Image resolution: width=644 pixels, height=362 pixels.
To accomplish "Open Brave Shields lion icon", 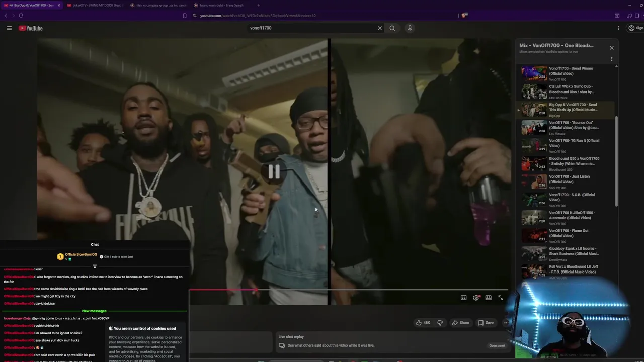I will (464, 16).
